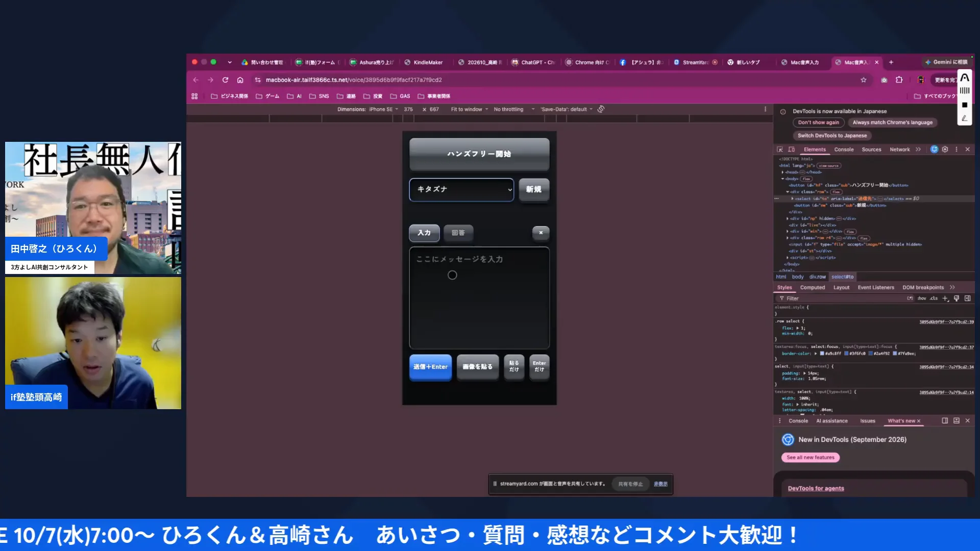980x551 pixels.
Task: Open the キタズナ recipient dropdown
Action: 461,189
